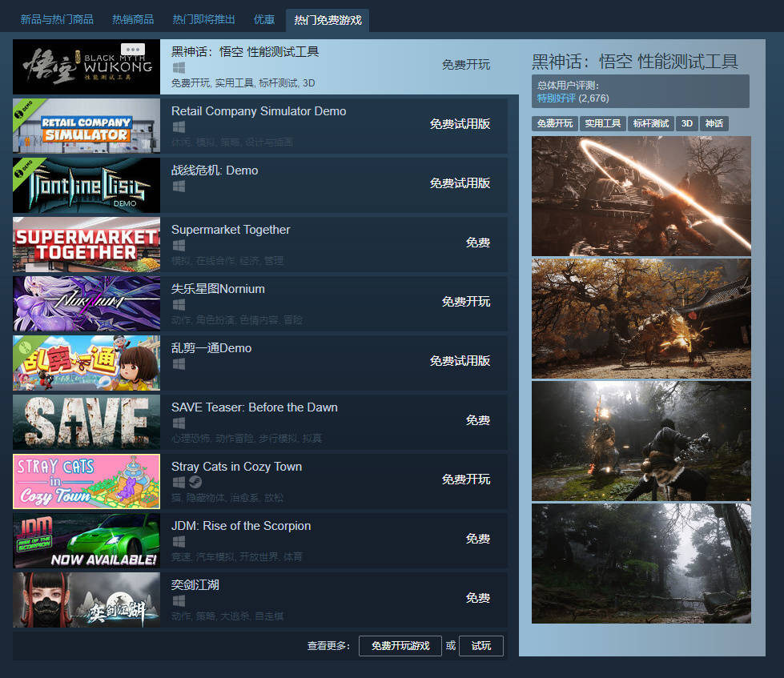784x678 pixels.
Task: Go to the 优惠 tab
Action: [264, 20]
